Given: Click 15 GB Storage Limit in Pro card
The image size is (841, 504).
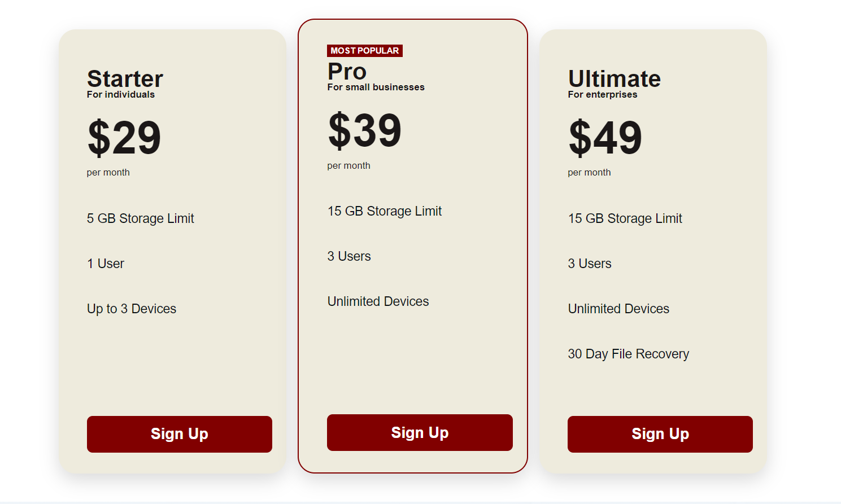Looking at the screenshot, I should point(385,211).
